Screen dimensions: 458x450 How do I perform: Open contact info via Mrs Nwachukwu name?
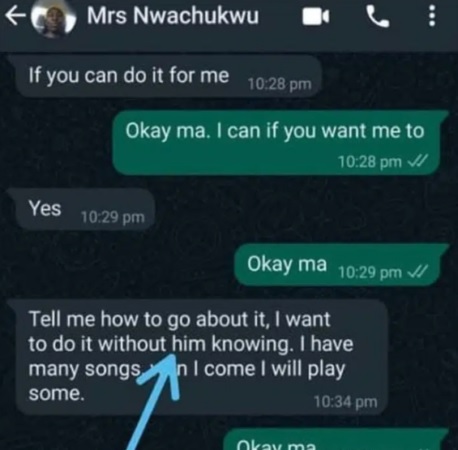click(x=173, y=16)
